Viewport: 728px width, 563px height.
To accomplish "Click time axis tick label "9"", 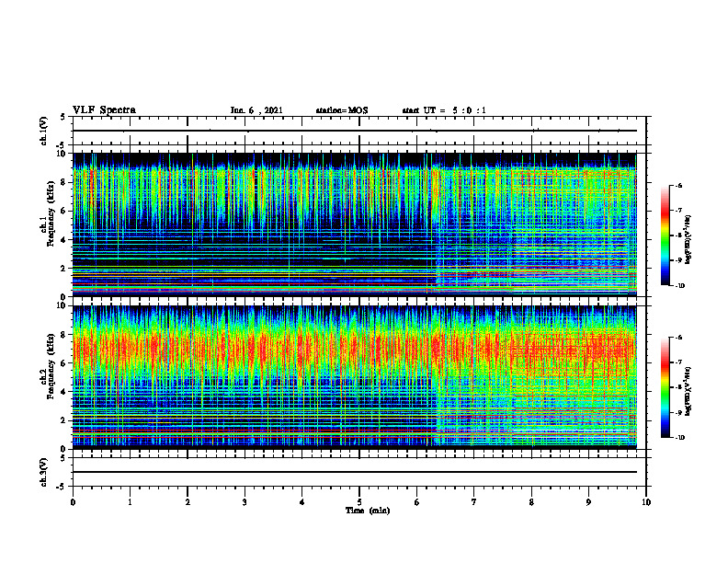I will click(x=588, y=502).
